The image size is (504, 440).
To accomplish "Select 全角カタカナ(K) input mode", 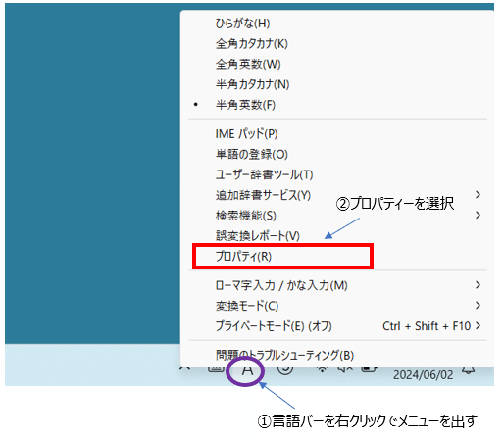I will coord(251,43).
